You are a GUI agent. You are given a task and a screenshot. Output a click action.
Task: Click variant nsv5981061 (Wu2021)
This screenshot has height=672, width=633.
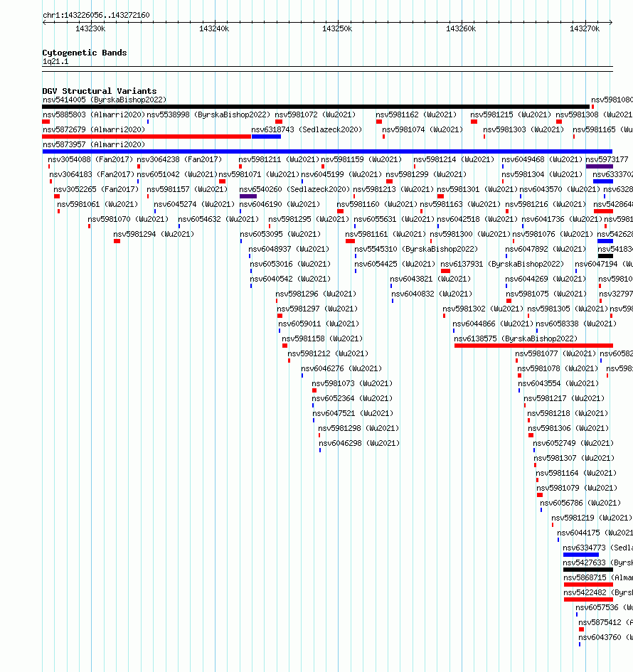(97, 204)
